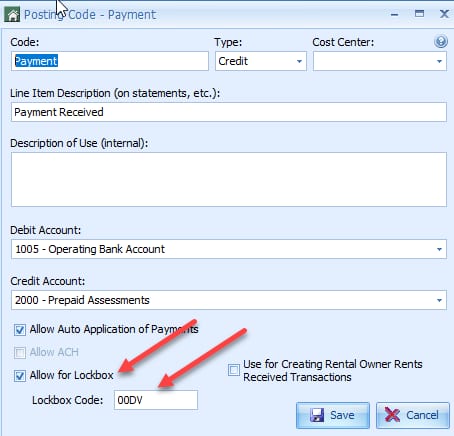Maximize the Posting Code window
This screenshot has height=436, width=454.
[x=419, y=14]
